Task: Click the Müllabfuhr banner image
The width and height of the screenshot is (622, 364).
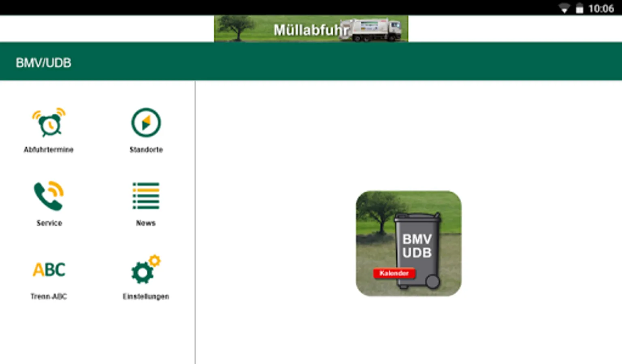Action: (311, 29)
